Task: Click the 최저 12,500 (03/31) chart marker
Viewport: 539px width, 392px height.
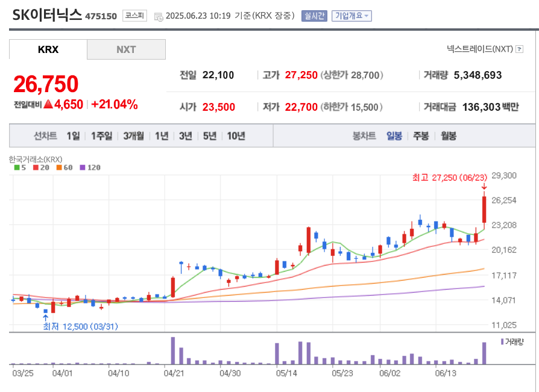Action: point(80,326)
